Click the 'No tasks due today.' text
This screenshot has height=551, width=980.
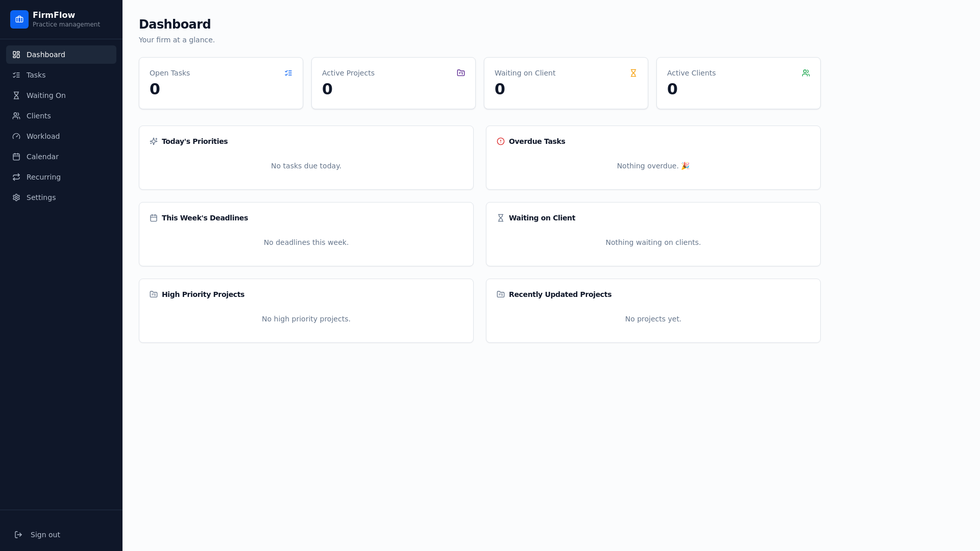tap(306, 166)
